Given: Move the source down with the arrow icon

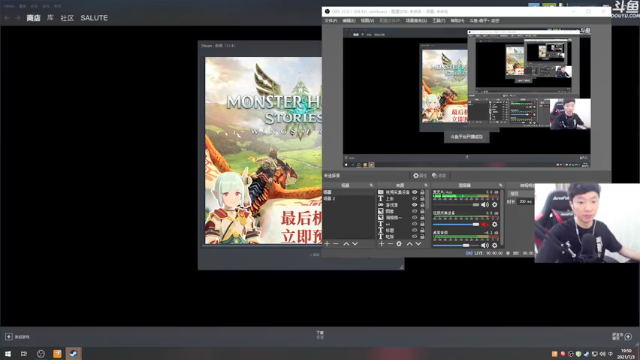Looking at the screenshot, I should (418, 244).
